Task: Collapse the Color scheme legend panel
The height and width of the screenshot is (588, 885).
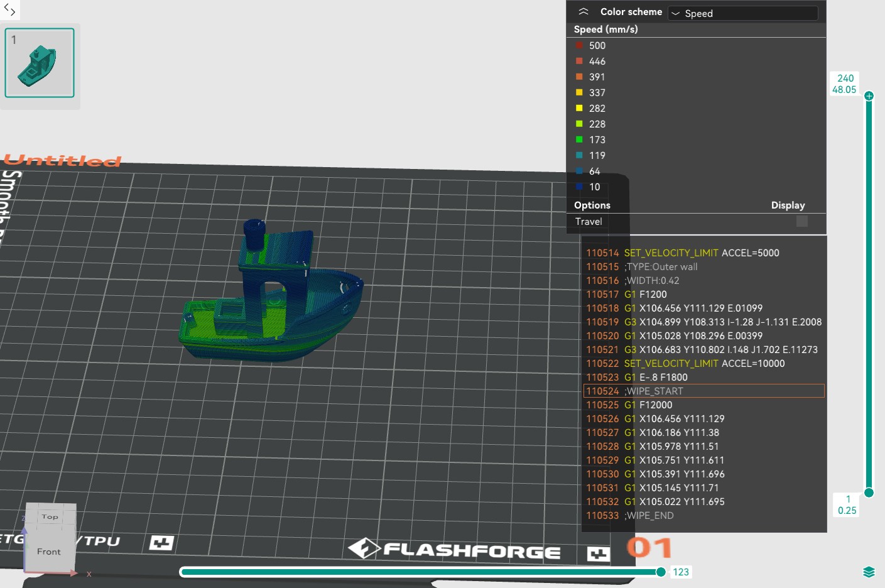Action: (584, 12)
